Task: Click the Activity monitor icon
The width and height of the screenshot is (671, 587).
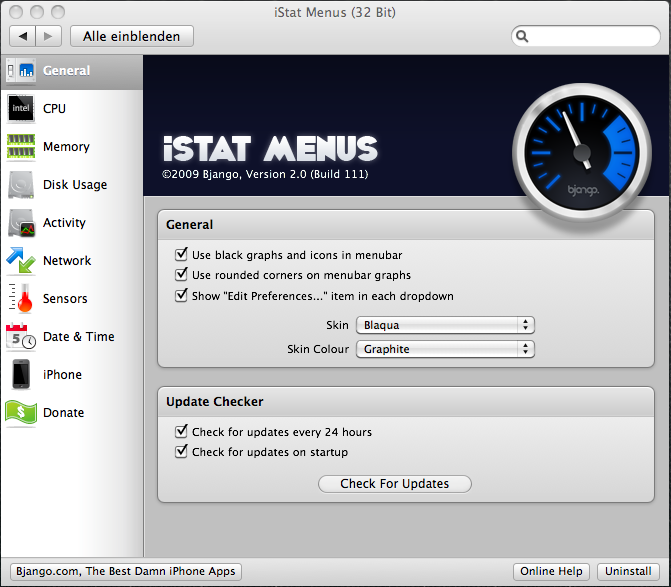Action: click(21, 223)
